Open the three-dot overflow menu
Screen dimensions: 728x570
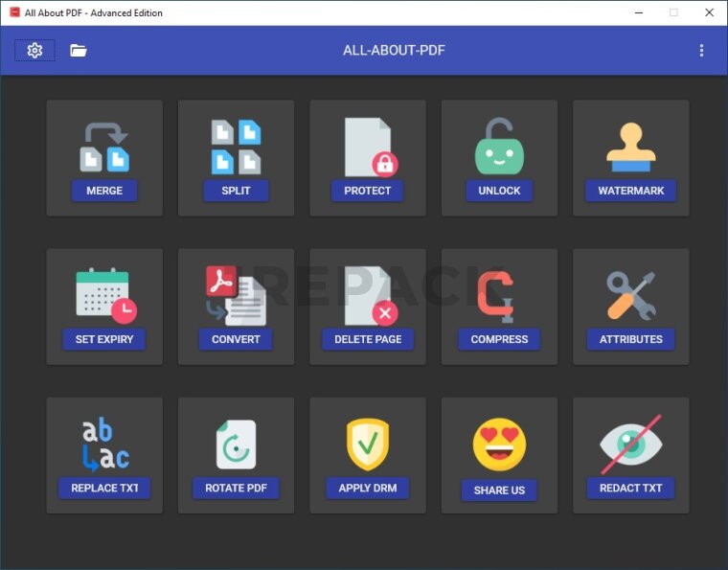[701, 51]
